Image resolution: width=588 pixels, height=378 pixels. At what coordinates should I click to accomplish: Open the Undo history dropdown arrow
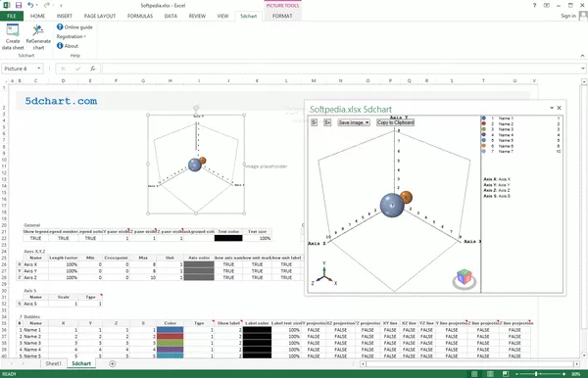[37, 5]
